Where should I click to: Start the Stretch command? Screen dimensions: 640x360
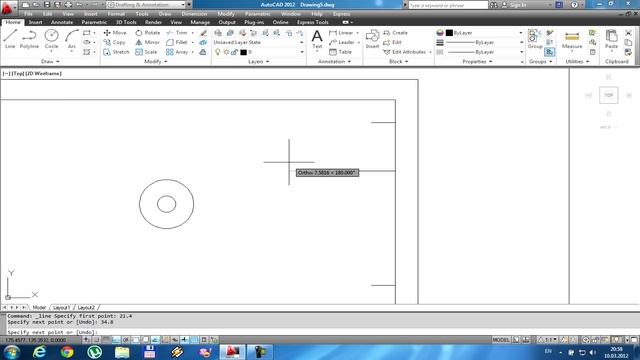click(x=116, y=52)
